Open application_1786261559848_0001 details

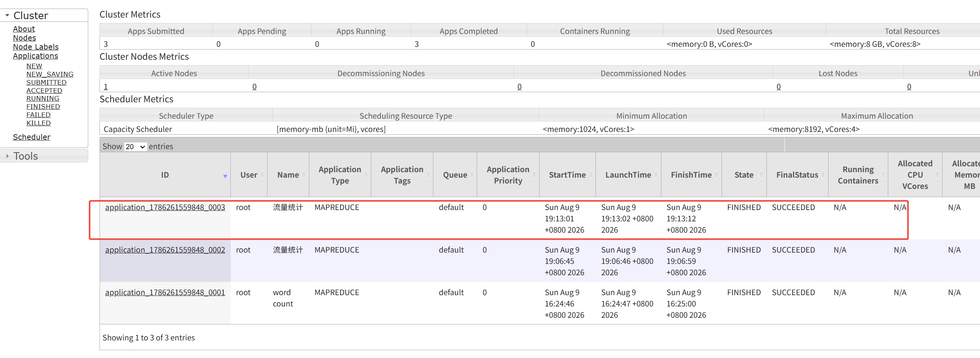pyautogui.click(x=165, y=292)
